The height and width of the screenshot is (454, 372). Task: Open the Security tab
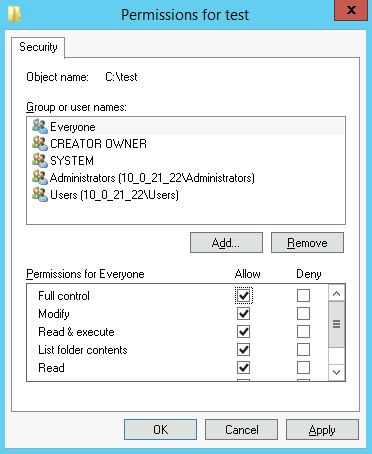pos(38,47)
